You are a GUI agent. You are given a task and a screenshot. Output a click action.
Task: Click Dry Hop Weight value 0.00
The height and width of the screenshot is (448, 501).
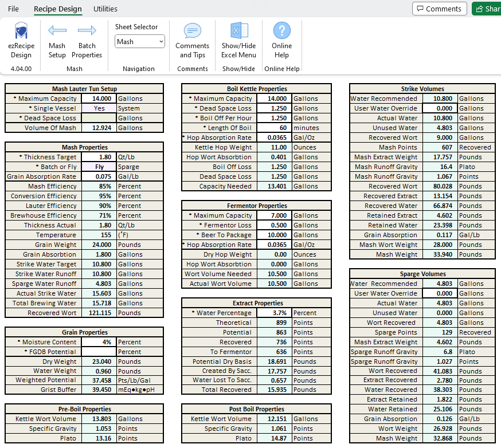(275, 254)
